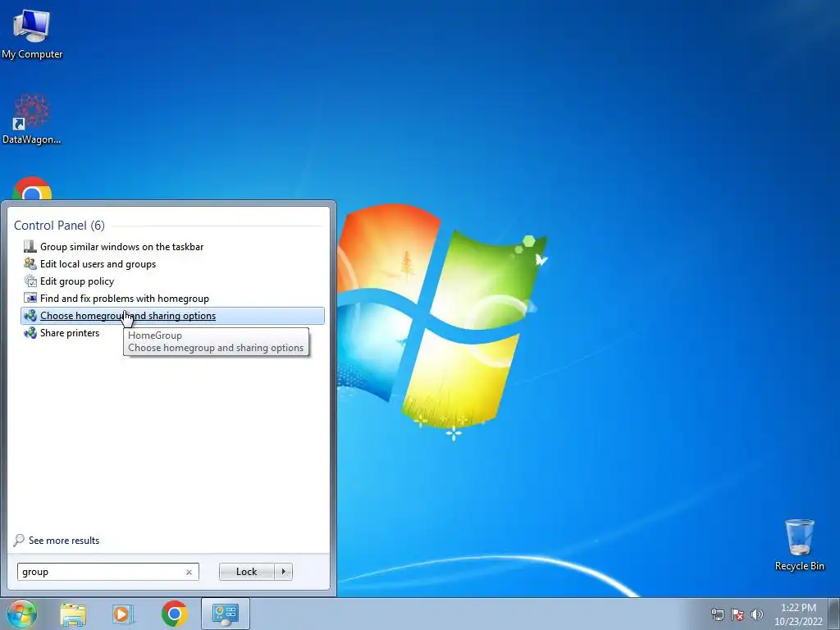The width and height of the screenshot is (840, 630).
Task: Click the Show desktop strip after the clock
Action: (x=834, y=614)
